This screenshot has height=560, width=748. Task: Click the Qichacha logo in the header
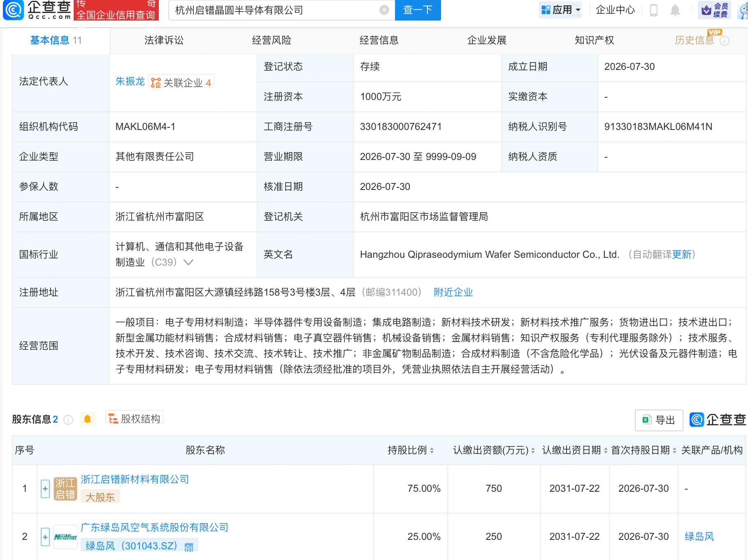tap(37, 10)
